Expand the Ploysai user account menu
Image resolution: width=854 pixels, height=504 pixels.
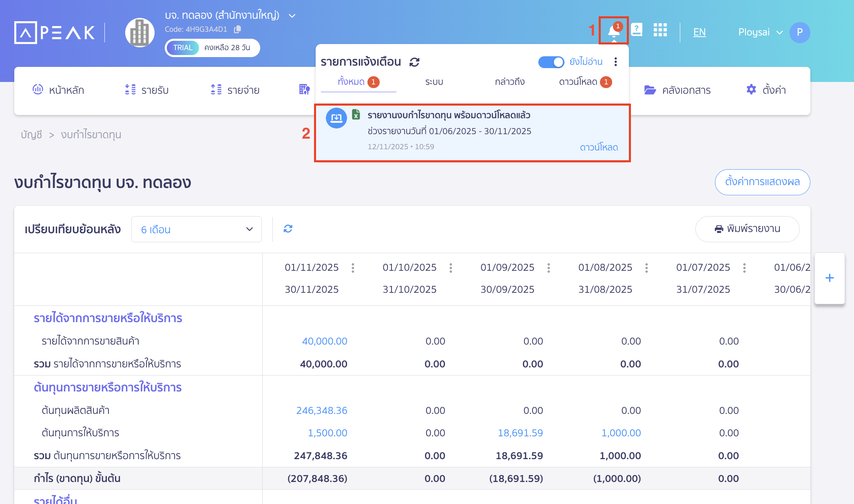[x=761, y=32]
